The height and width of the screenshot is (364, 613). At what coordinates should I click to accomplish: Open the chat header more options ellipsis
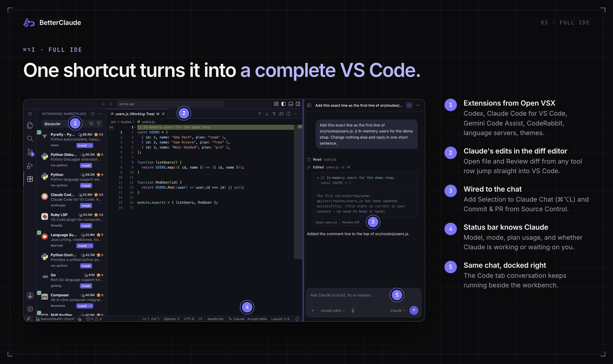pos(418,105)
